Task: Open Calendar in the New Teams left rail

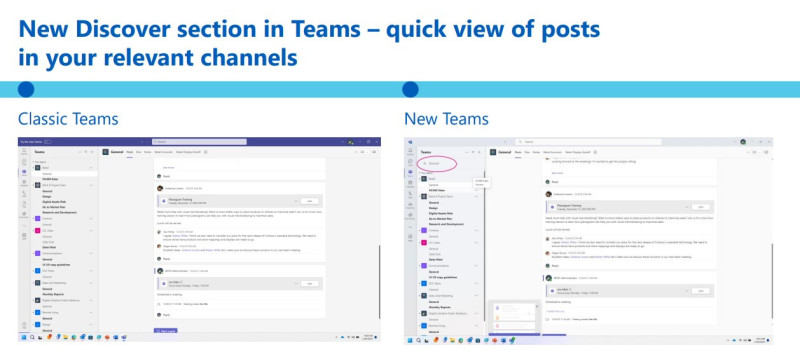Action: point(411,184)
